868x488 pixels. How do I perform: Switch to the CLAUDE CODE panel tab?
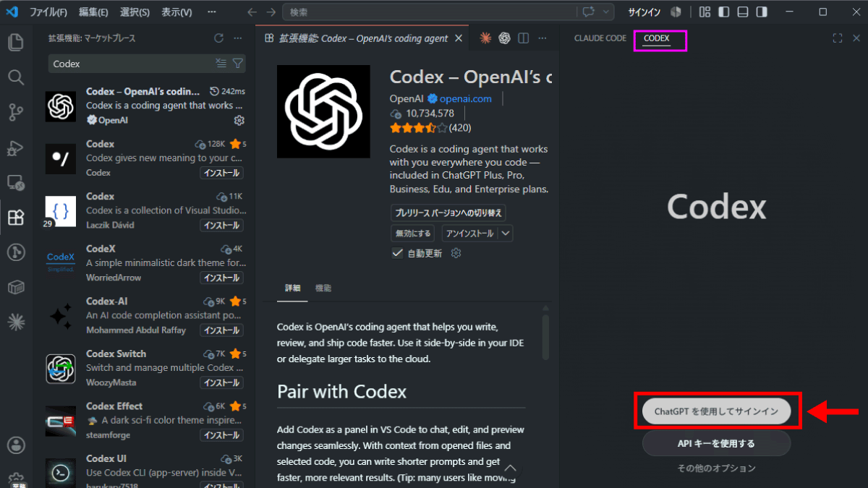(x=600, y=38)
